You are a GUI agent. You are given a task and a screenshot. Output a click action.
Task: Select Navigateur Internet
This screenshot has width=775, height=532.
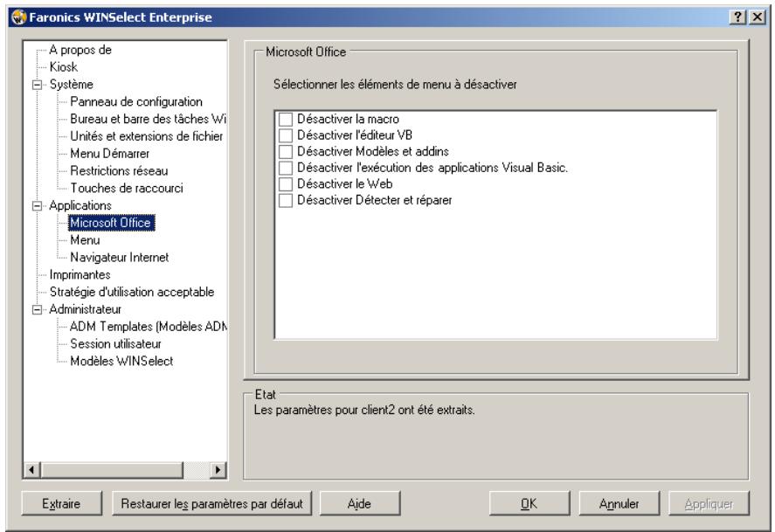click(x=119, y=258)
